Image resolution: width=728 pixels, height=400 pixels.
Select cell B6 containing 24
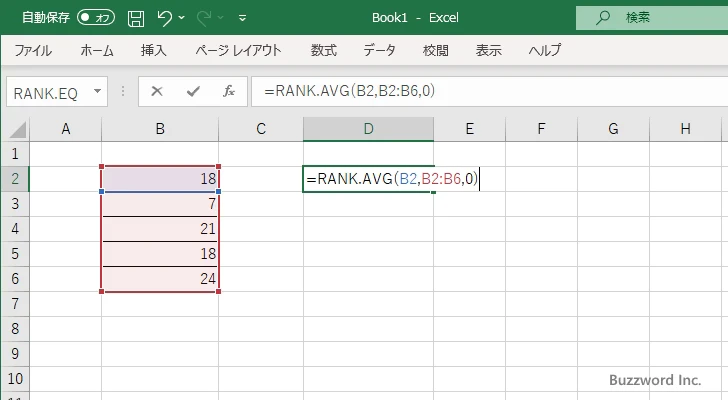point(160,279)
